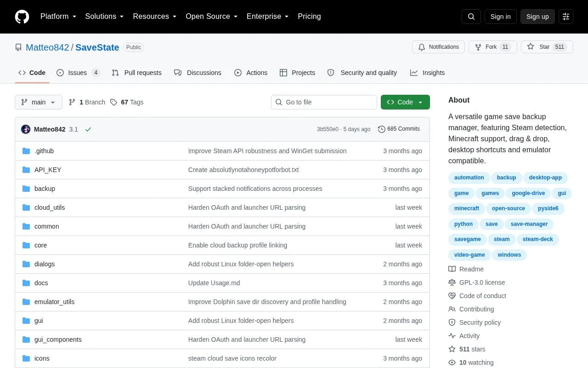Focus the Go to file field
The width and height of the screenshot is (588, 368).
(324, 102)
